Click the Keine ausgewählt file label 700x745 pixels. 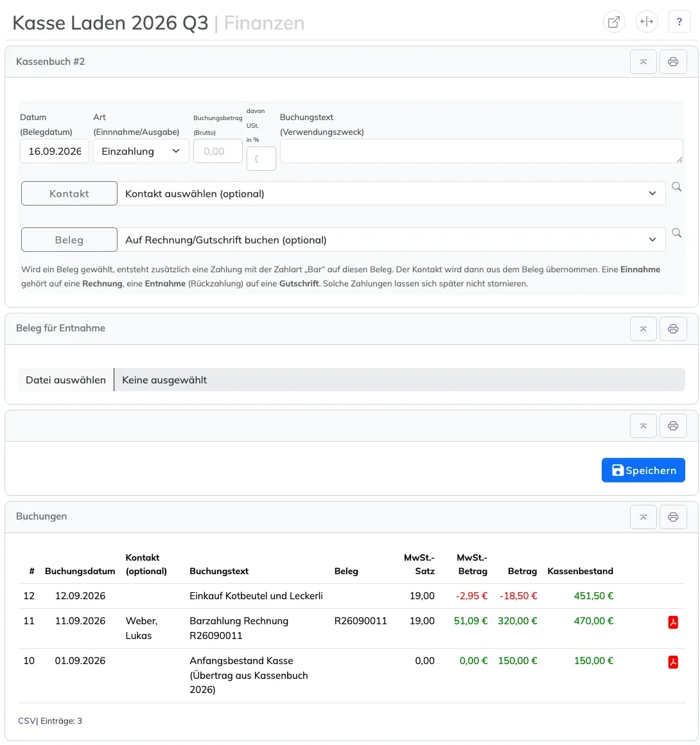coord(164,380)
